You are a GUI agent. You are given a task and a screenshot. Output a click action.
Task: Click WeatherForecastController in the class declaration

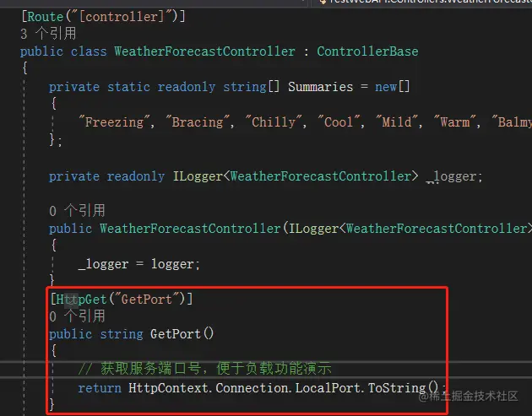[204, 51]
